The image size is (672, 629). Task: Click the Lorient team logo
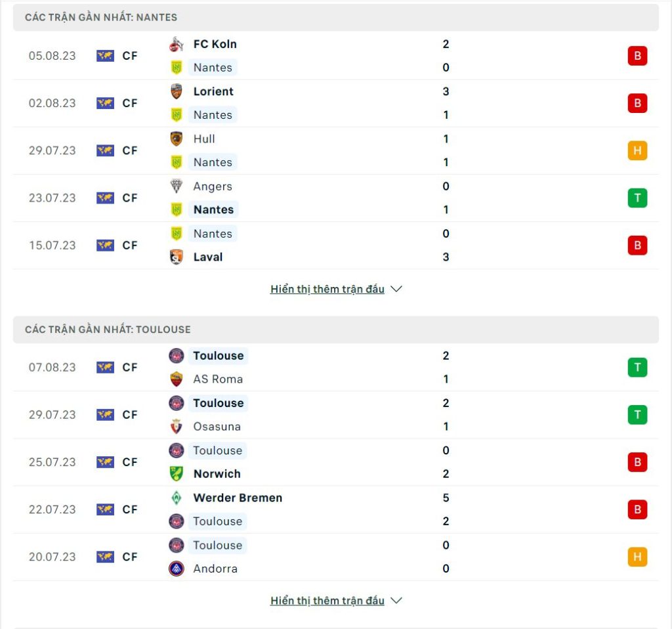click(176, 91)
